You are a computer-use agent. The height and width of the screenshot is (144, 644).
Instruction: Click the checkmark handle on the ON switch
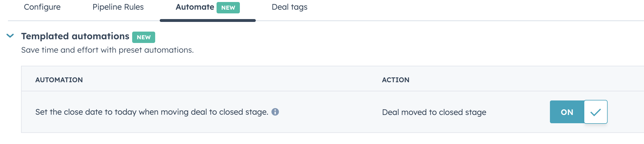pos(596,112)
